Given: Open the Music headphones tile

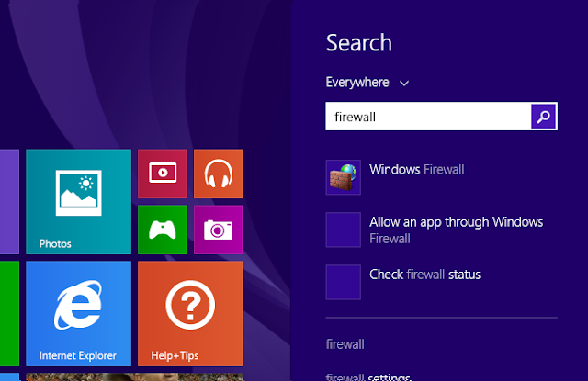Looking at the screenshot, I should pos(219,174).
